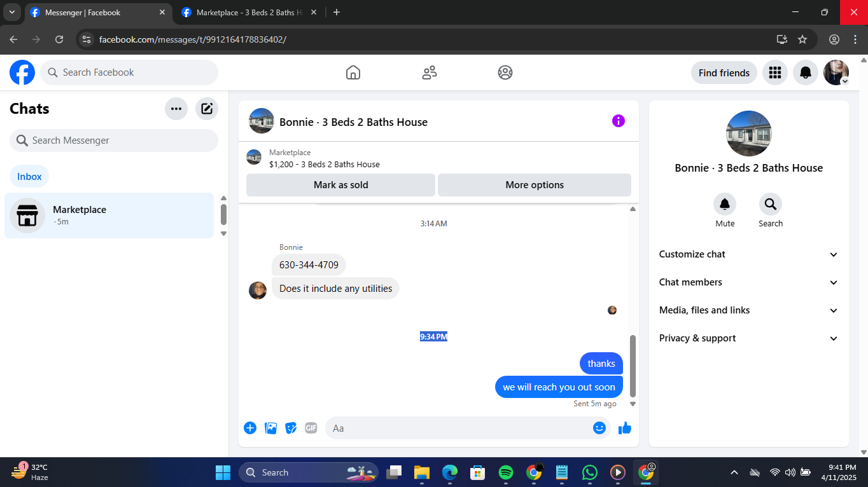This screenshot has width=868, height=487.
Task: Open the browser tab search dropdown
Action: (11, 12)
